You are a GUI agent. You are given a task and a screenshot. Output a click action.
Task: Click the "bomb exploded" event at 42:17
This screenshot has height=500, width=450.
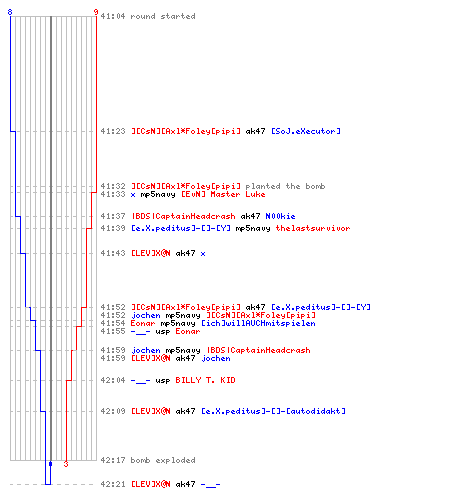click(x=163, y=460)
